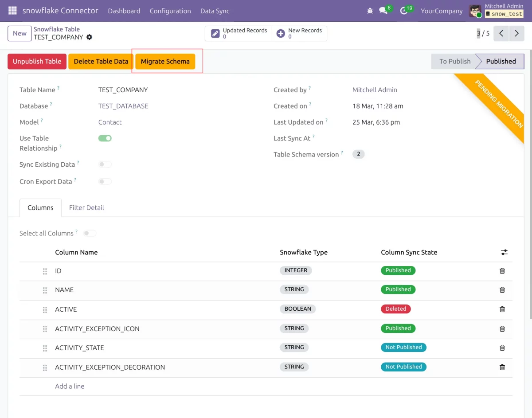Go to previous record with the left chevron
This screenshot has height=418, width=532.
(x=501, y=33)
